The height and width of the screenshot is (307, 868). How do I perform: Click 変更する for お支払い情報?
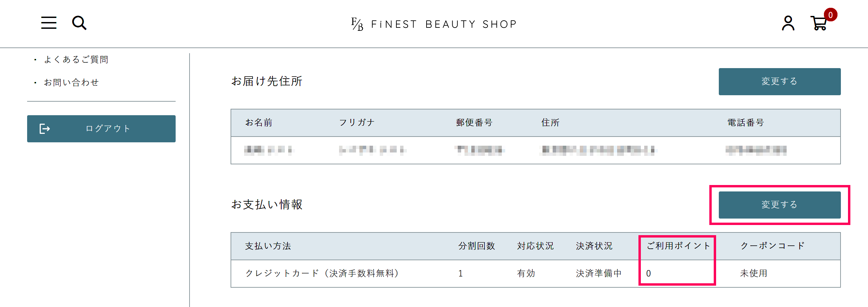click(779, 205)
